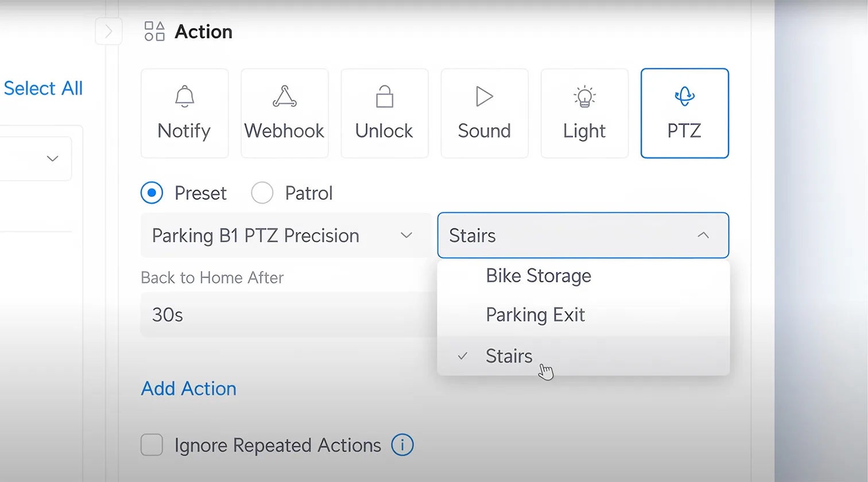The image size is (868, 482).
Task: Select the PTZ camera action
Action: click(x=684, y=113)
